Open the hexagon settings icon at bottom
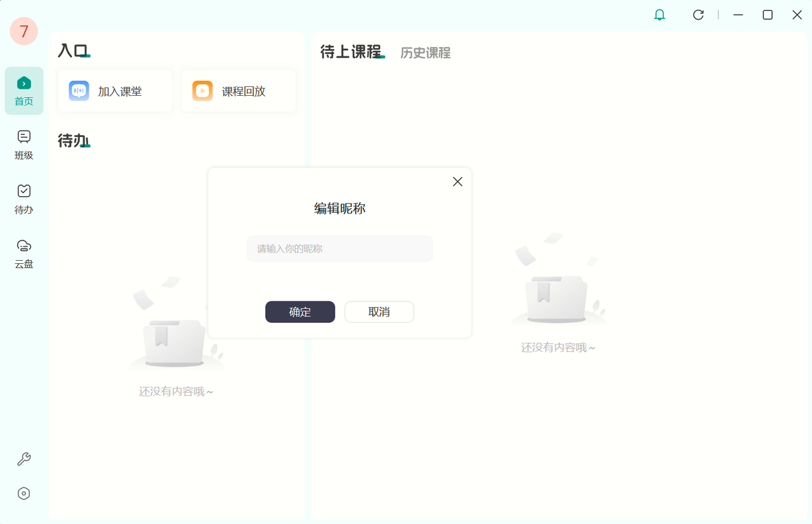This screenshot has height=524, width=812. pyautogui.click(x=24, y=494)
